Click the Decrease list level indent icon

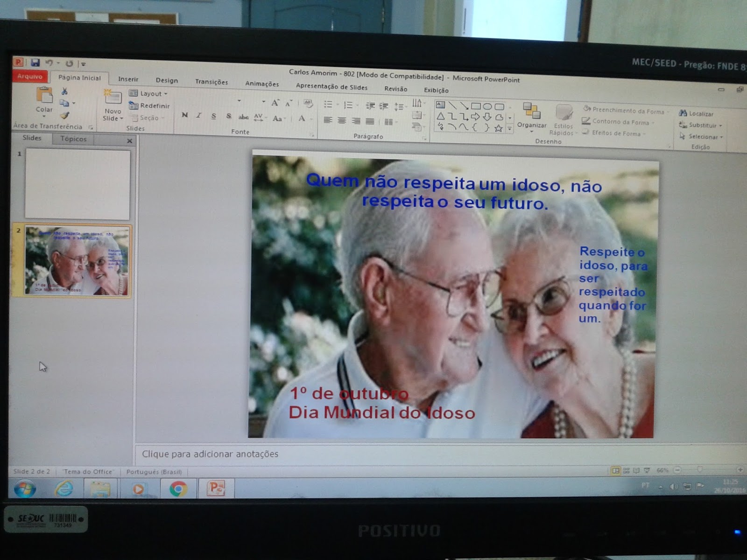pyautogui.click(x=370, y=106)
